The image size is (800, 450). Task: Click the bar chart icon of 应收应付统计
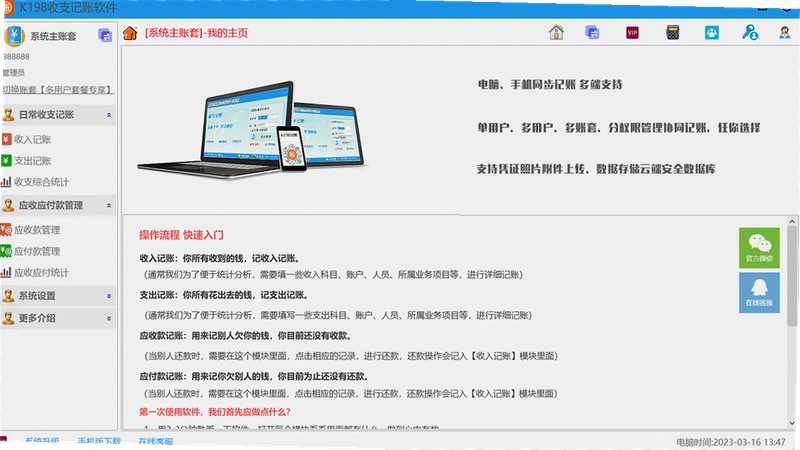point(6,272)
